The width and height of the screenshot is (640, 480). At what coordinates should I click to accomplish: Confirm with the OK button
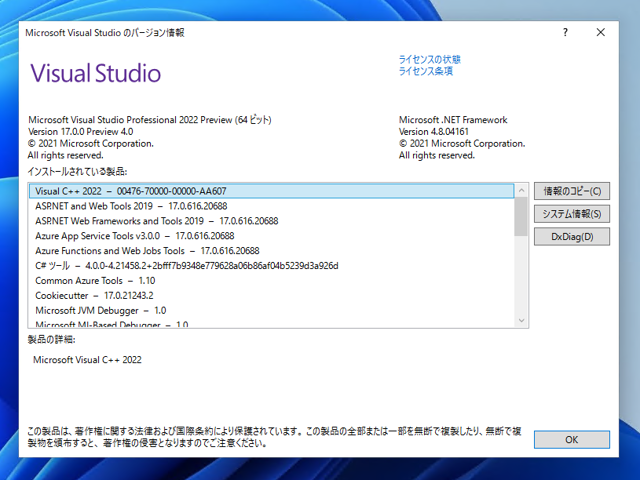pyautogui.click(x=572, y=440)
